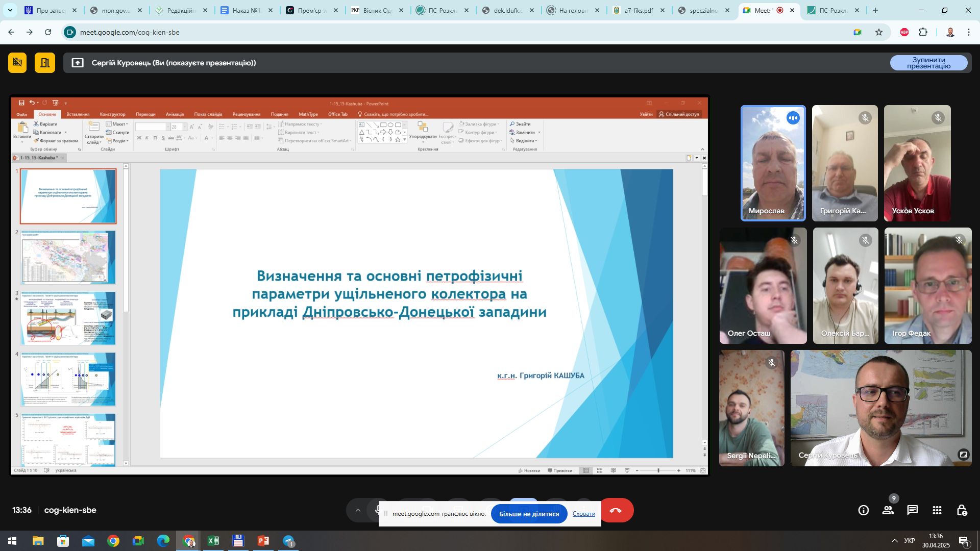The image size is (980, 551).
Task: Click Зупинити презентацію button
Action: (928, 63)
